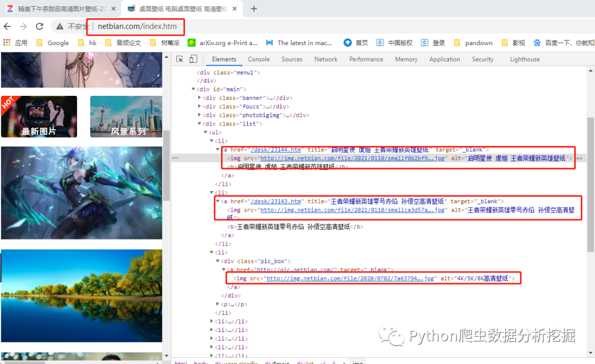Open the Sources panel
The width and height of the screenshot is (595, 364).
pyautogui.click(x=292, y=59)
